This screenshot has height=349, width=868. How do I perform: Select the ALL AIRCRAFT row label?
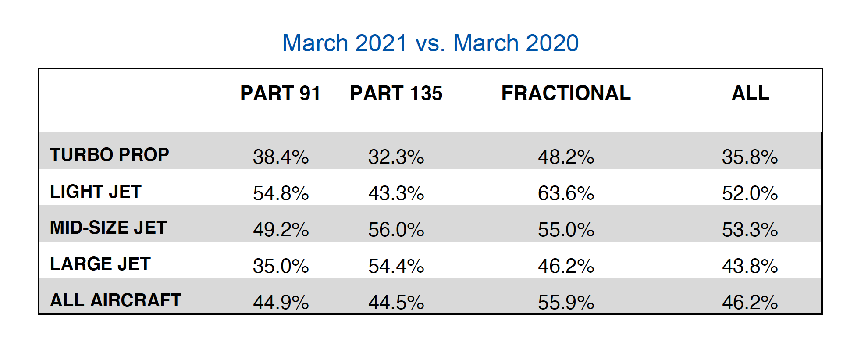tap(116, 300)
